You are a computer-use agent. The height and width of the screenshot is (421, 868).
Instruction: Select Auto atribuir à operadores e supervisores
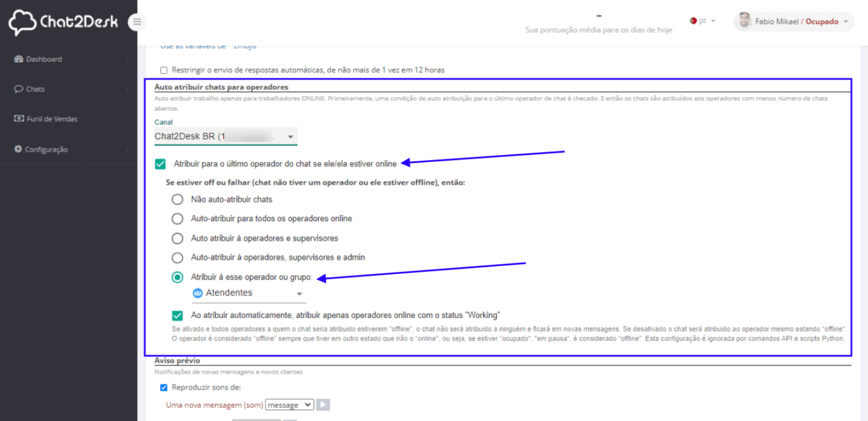[x=177, y=238]
